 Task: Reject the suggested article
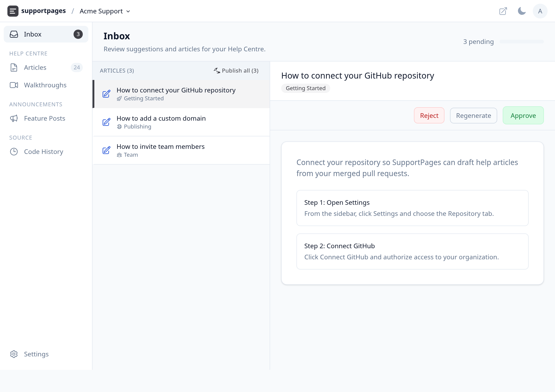pos(429,115)
